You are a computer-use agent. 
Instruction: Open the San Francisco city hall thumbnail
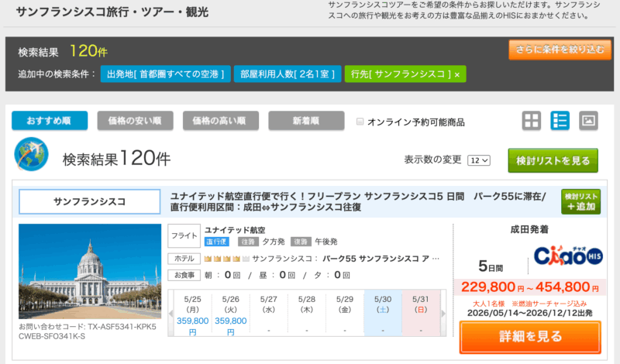[89, 271]
